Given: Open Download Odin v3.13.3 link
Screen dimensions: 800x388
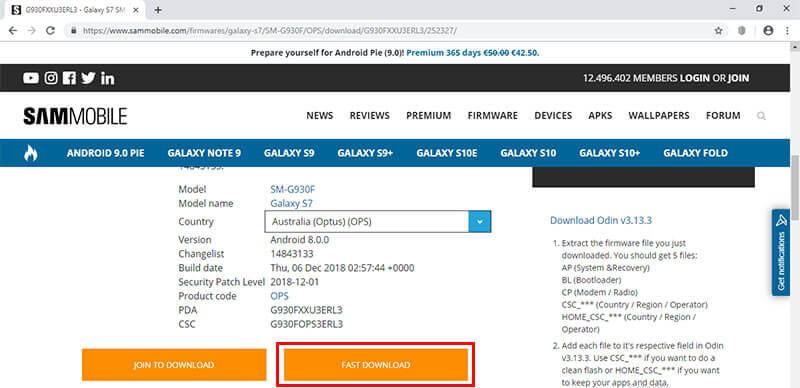Looking at the screenshot, I should 601,221.
